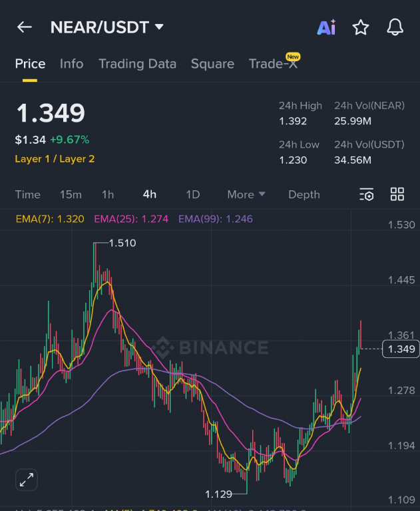
Task: Tap the Layer 1 / Layer 2 category link
Action: click(x=55, y=159)
